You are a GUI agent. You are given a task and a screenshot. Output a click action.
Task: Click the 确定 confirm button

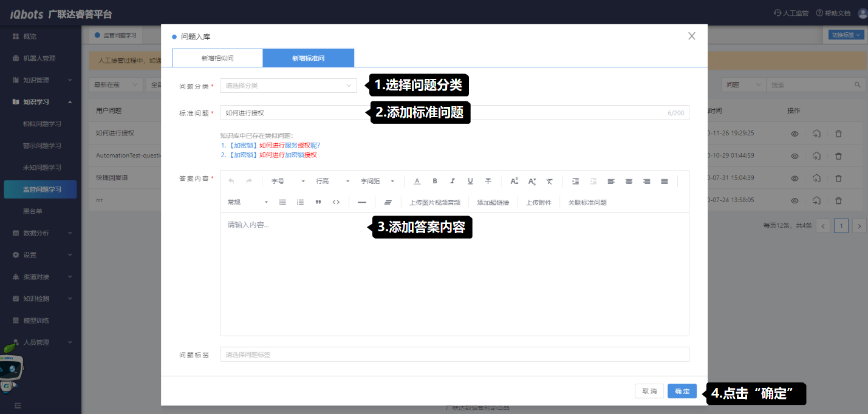tap(682, 392)
